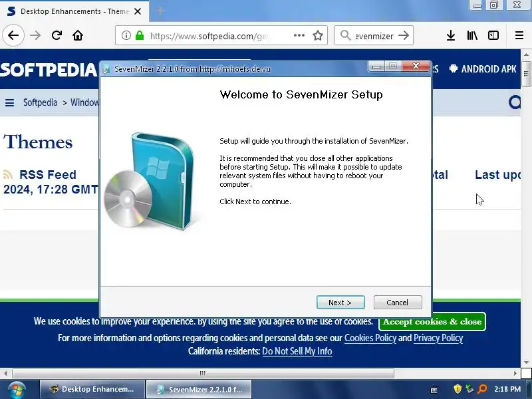Click the vertical scrollbar up arrow
Screen dimensions: 532x399
click(x=526, y=55)
